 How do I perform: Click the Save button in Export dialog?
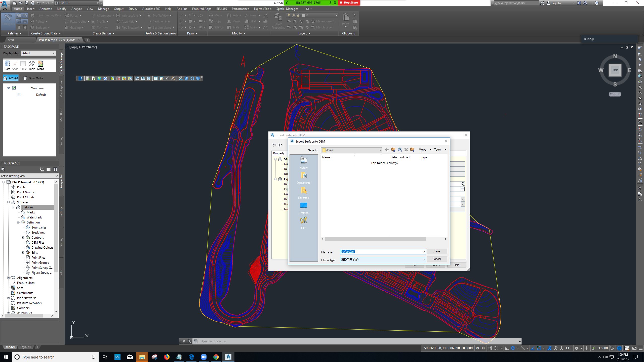[x=436, y=251]
